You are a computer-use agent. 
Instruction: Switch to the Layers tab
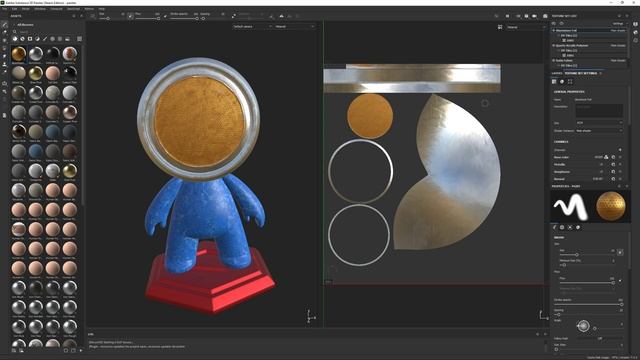point(557,73)
